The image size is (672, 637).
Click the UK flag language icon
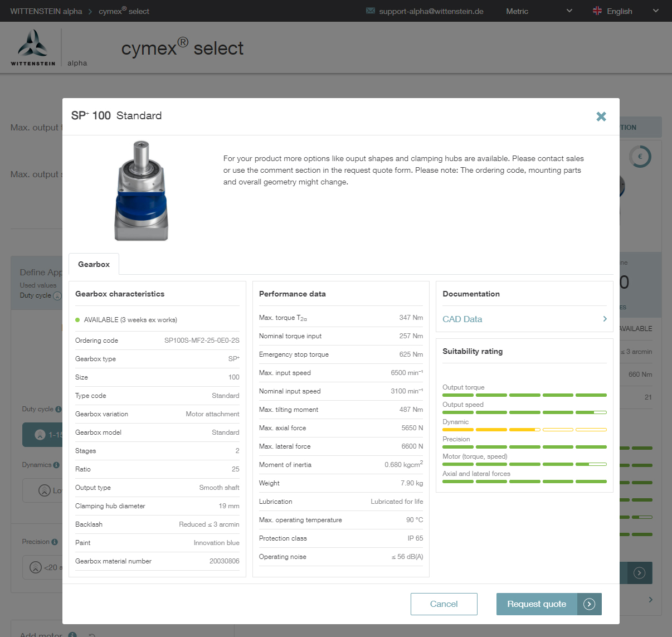point(597,11)
